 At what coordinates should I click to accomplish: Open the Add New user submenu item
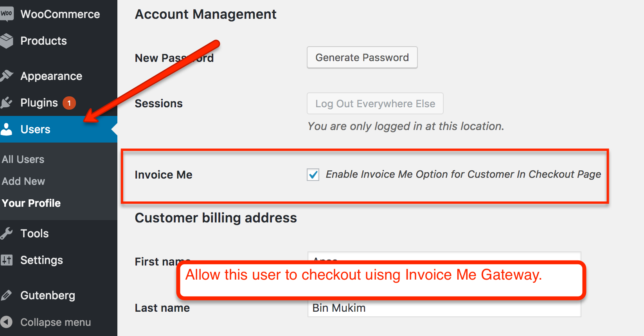point(23,181)
